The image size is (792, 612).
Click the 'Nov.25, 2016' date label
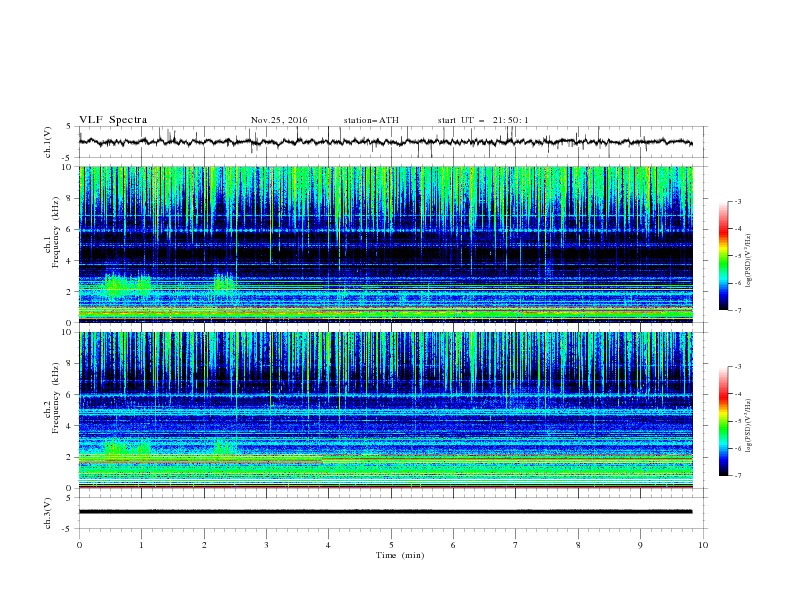click(x=279, y=120)
